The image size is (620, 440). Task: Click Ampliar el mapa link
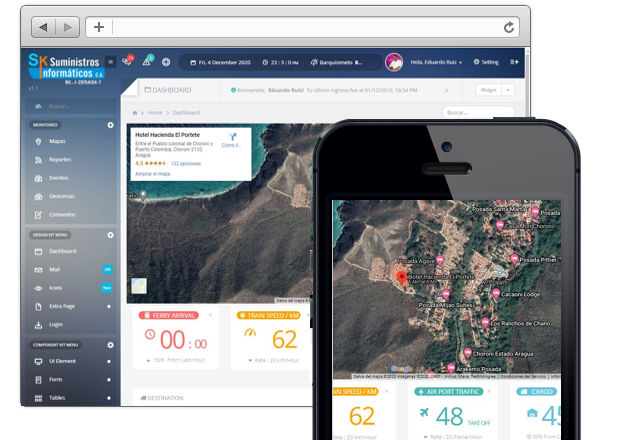[x=153, y=174]
